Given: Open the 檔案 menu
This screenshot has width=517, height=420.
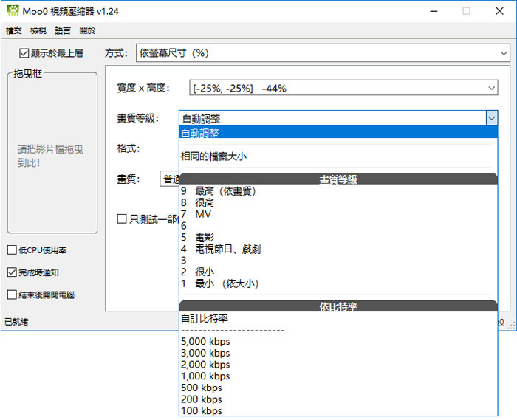Looking at the screenshot, I should 13,31.
